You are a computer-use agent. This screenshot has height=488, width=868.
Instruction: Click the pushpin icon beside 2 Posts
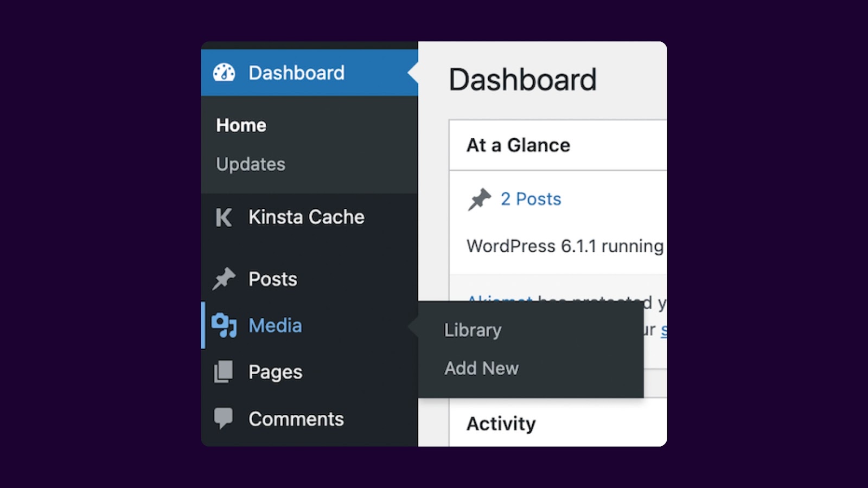pyautogui.click(x=480, y=199)
